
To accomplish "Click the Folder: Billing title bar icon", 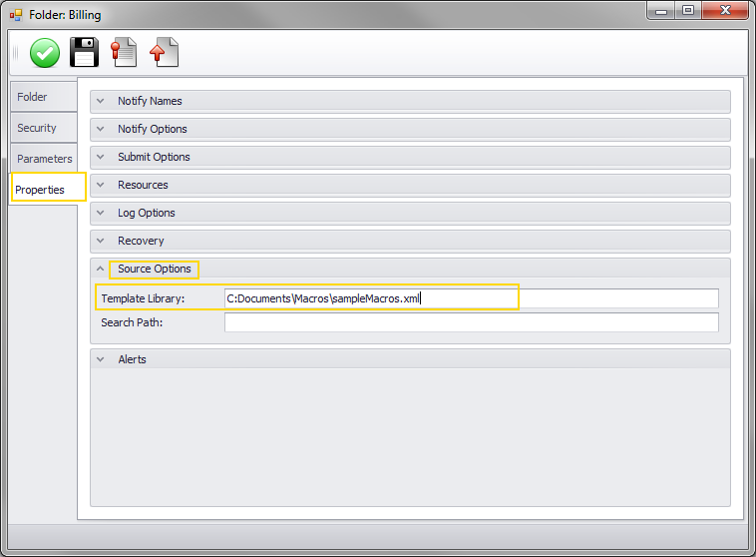I will coord(16,15).
